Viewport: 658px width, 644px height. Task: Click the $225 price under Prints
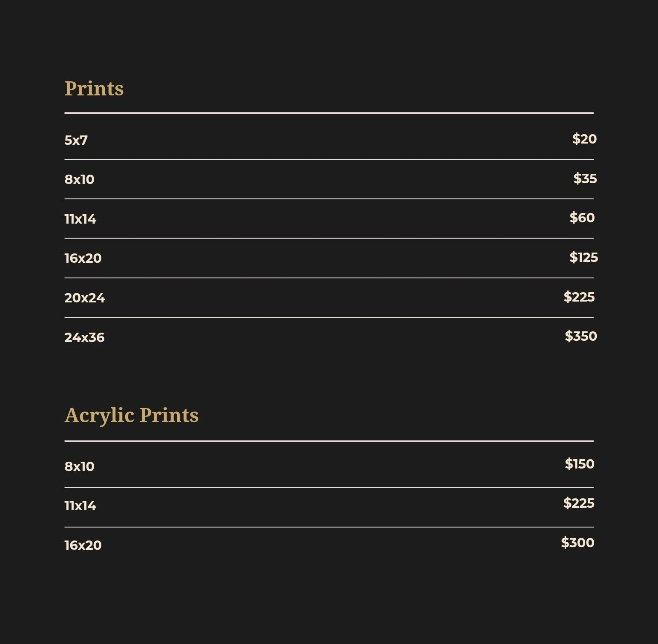pyautogui.click(x=579, y=297)
